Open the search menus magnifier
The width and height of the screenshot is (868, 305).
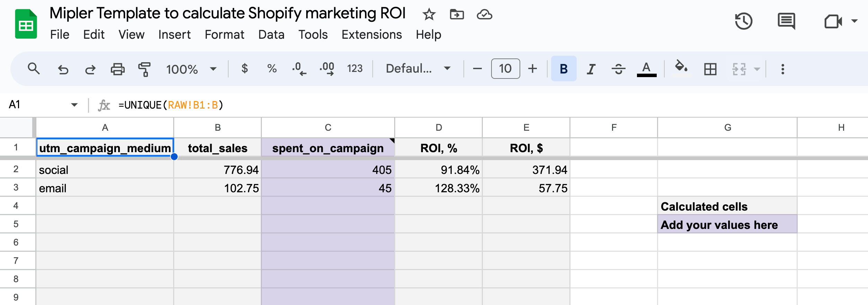(x=34, y=69)
